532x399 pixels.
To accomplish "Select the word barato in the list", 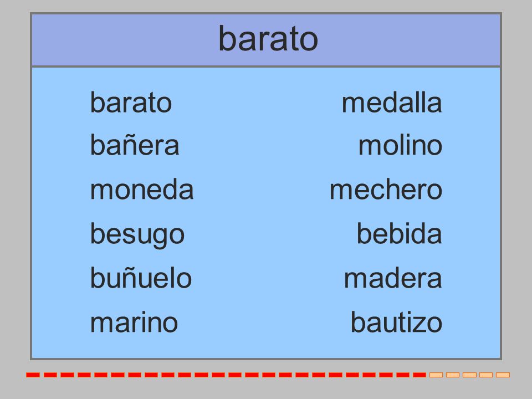I will pos(131,103).
